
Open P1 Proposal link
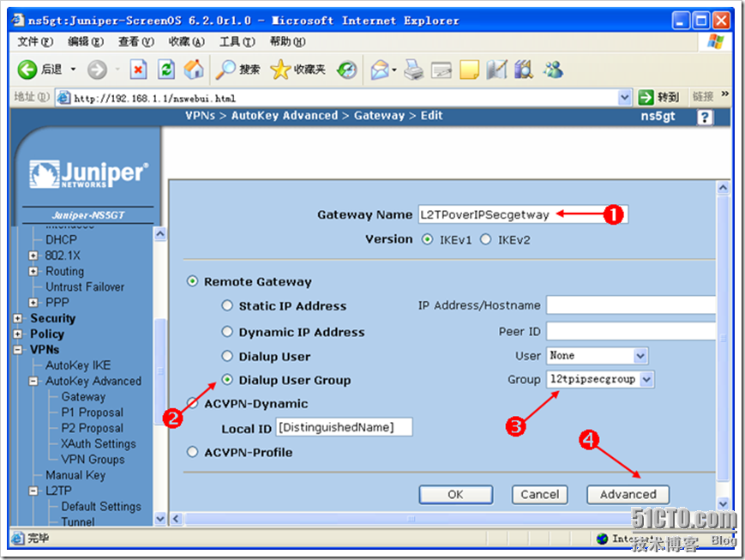pyautogui.click(x=93, y=412)
